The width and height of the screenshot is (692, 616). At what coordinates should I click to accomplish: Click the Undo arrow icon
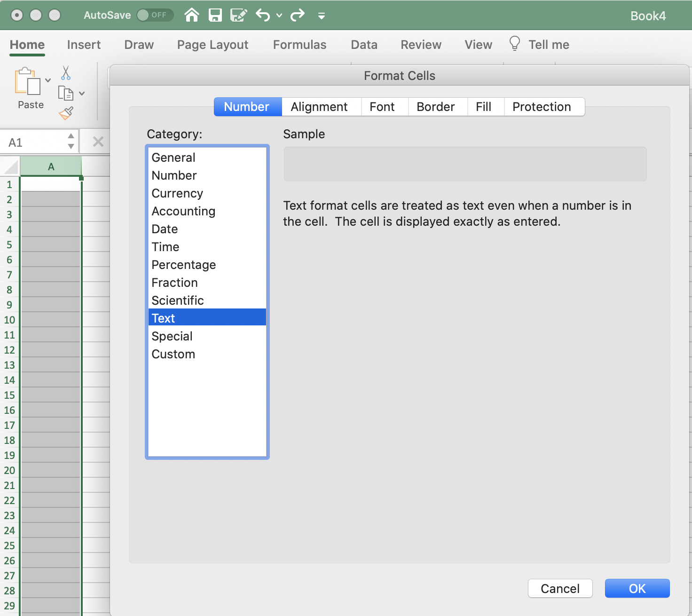[262, 16]
